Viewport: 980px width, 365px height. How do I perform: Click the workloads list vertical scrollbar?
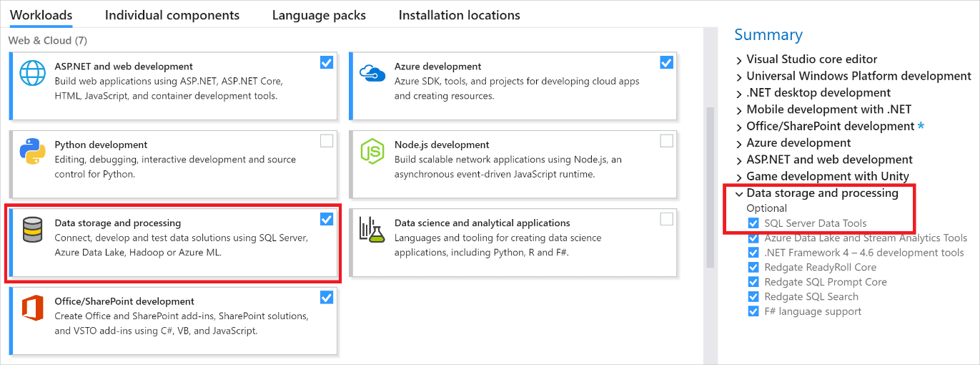coord(710,186)
